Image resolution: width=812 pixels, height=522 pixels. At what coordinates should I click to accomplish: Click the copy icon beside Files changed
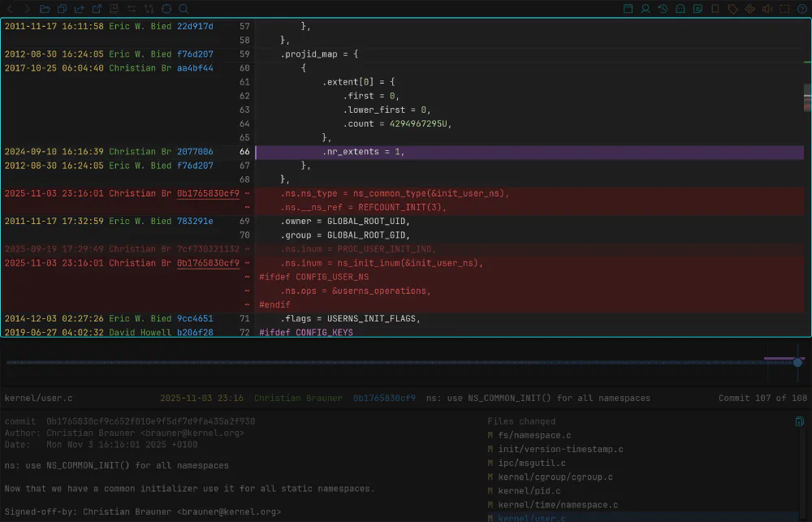click(800, 421)
